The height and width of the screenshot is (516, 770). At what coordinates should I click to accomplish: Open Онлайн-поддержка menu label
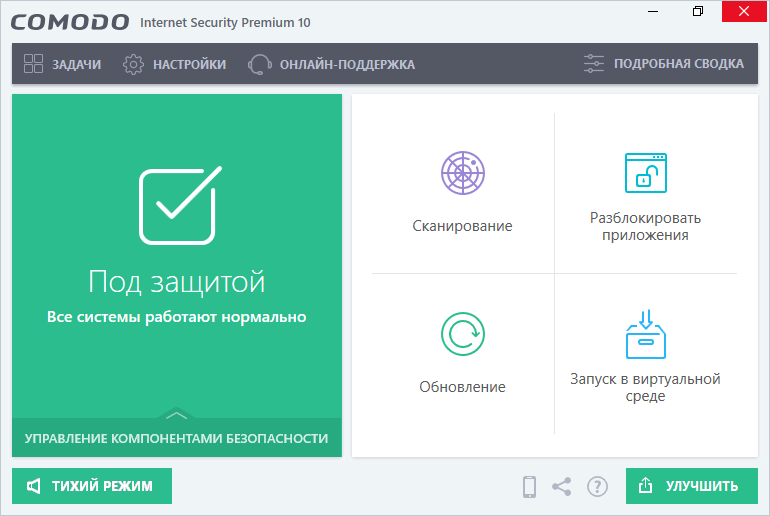click(347, 64)
